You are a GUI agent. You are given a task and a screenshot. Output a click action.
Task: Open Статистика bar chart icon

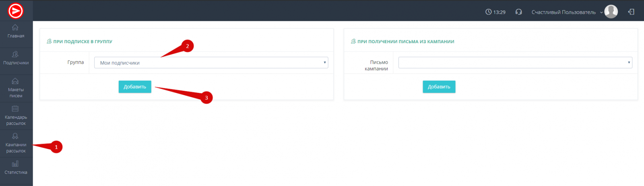pyautogui.click(x=15, y=164)
